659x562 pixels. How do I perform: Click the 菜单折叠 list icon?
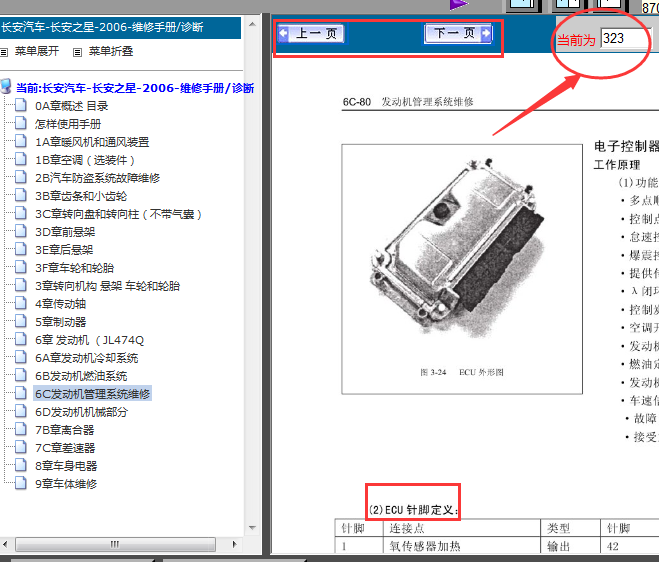pos(77,52)
